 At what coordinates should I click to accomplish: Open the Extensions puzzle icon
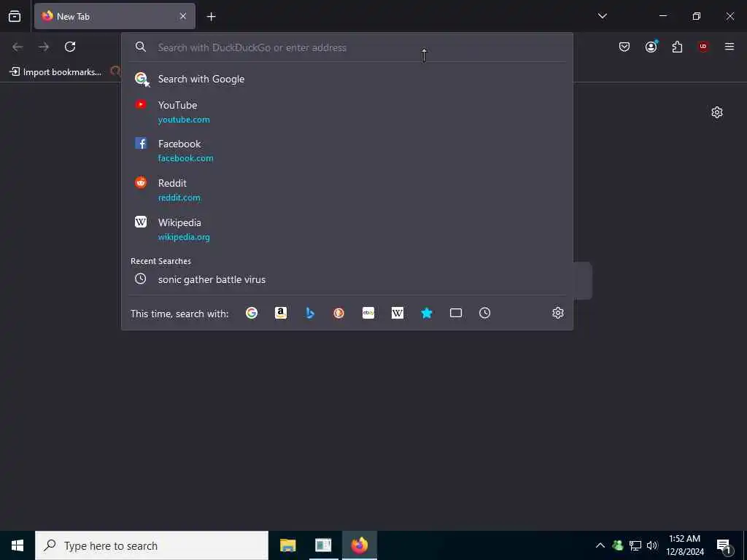[677, 47]
